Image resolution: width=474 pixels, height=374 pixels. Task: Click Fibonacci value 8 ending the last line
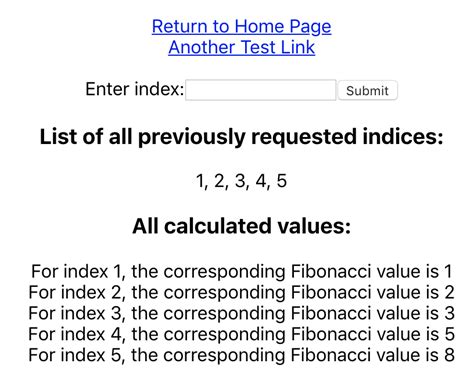tap(449, 355)
